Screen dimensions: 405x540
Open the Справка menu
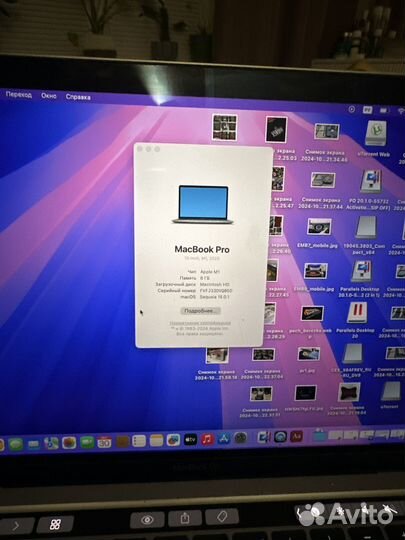(78, 97)
